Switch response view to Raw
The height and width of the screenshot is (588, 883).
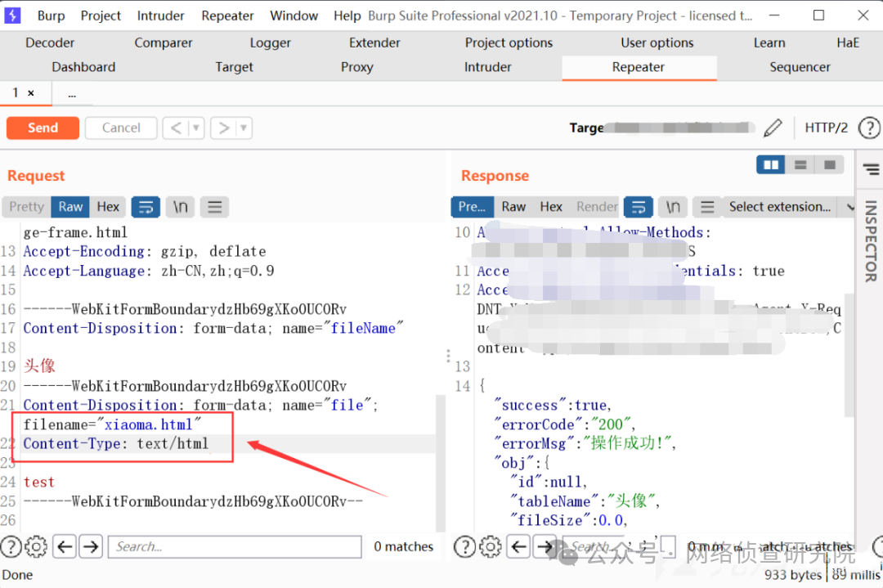(x=513, y=207)
